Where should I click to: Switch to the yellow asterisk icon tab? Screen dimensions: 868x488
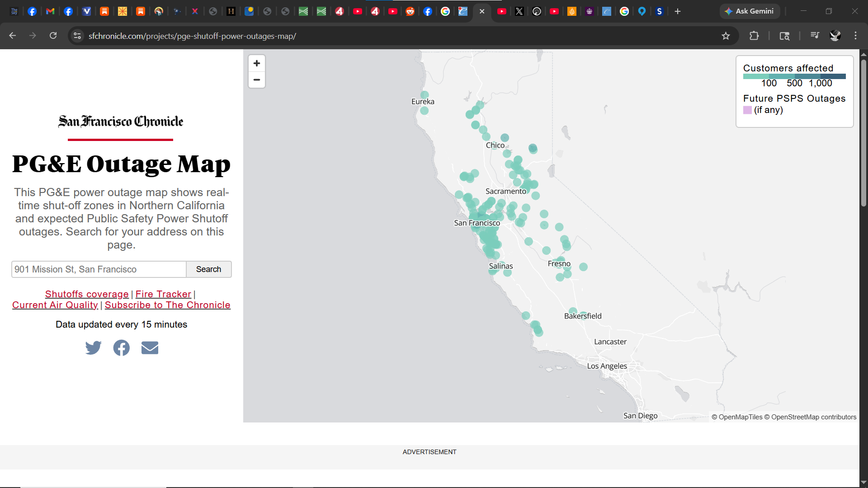pyautogui.click(x=123, y=11)
